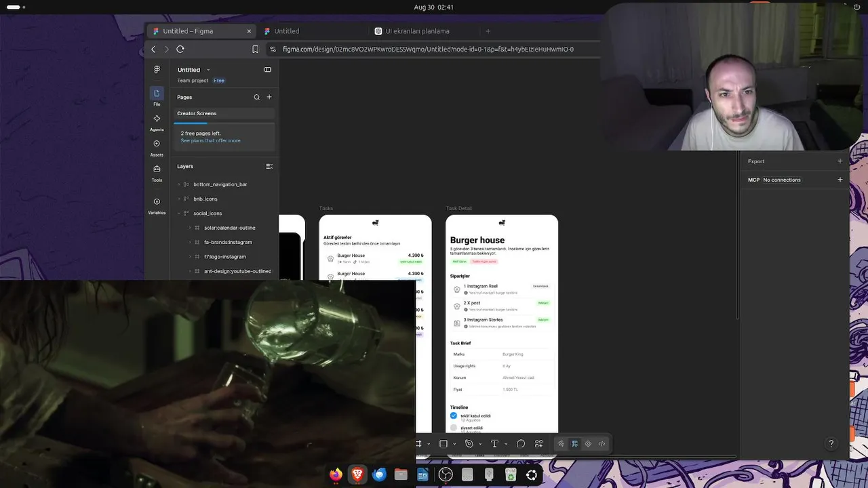The width and height of the screenshot is (868, 488).
Task: Switch to the UI ekranları planlama tab
Action: tap(424, 31)
